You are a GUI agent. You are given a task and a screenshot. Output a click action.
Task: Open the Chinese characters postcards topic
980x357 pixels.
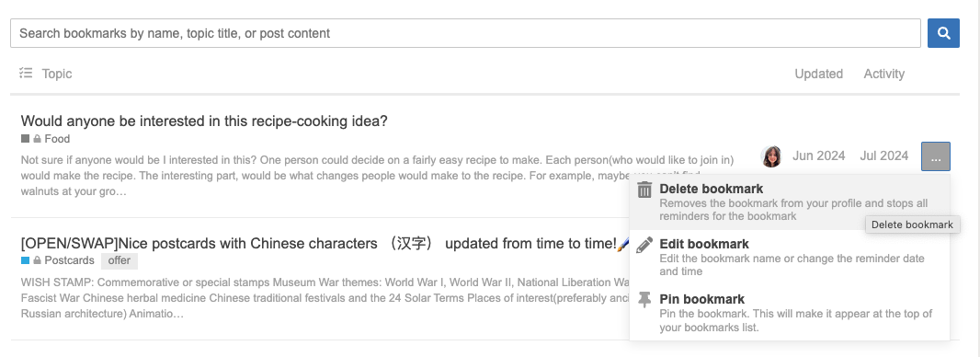(x=319, y=243)
